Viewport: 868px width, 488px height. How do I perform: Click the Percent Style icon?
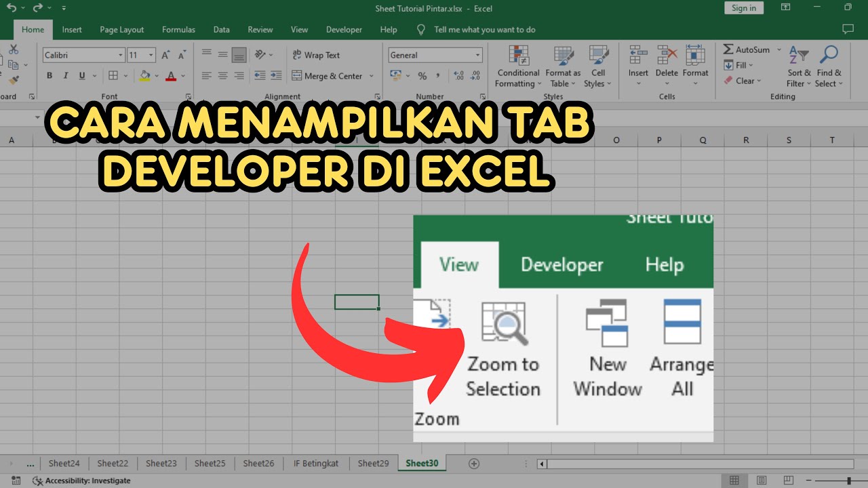click(422, 76)
